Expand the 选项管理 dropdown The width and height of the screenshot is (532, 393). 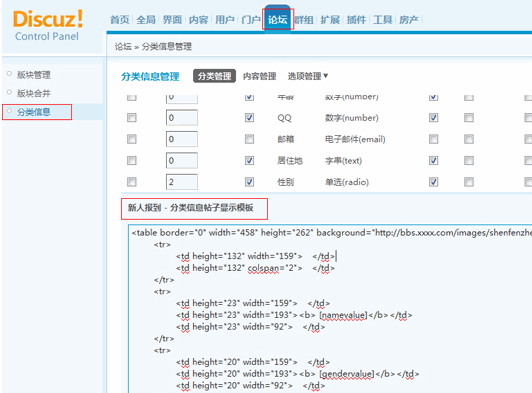tap(308, 76)
